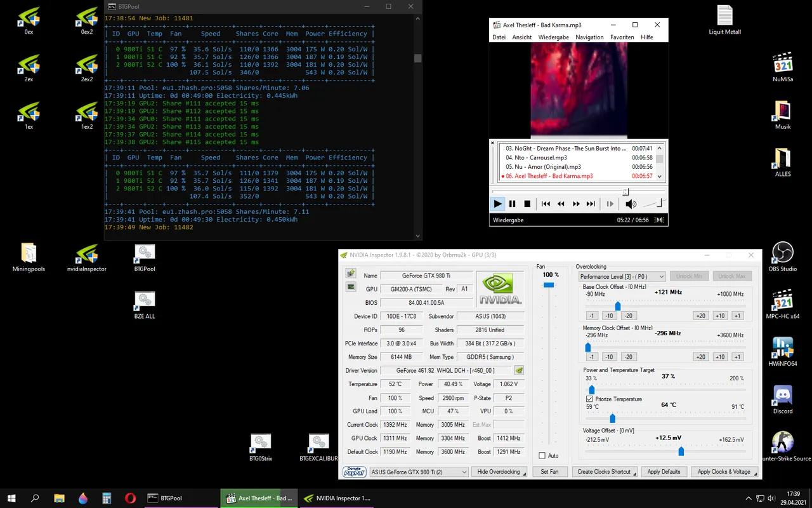Open the Navigation menu
812x508 pixels.
pyautogui.click(x=590, y=37)
